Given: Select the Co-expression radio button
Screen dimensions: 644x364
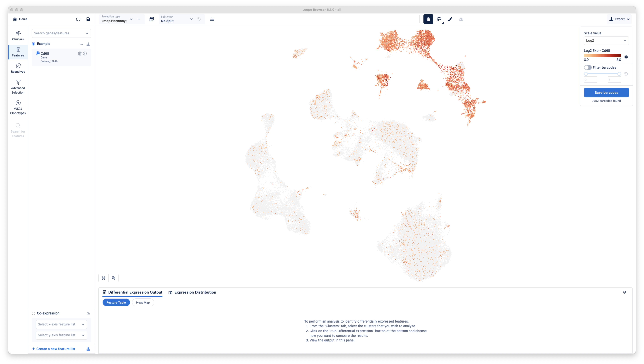Looking at the screenshot, I should [33, 313].
